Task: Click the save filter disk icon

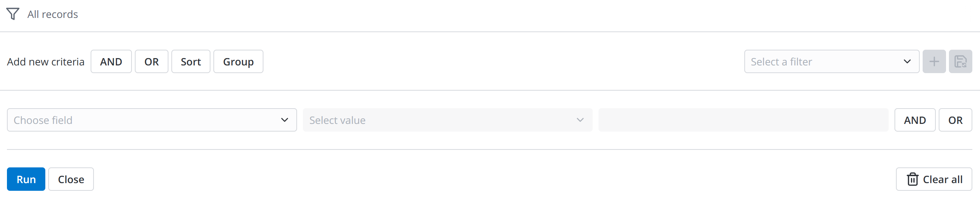Action: 960,62
